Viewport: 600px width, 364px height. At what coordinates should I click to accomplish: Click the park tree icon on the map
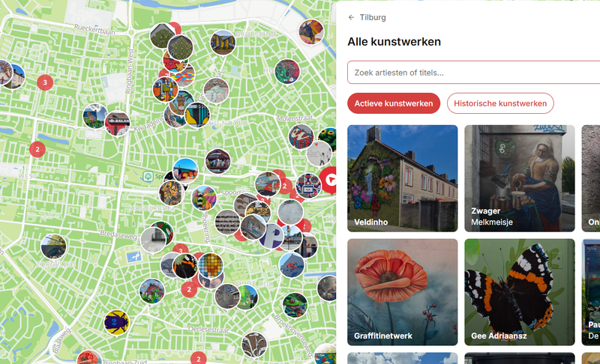[x=148, y=177]
